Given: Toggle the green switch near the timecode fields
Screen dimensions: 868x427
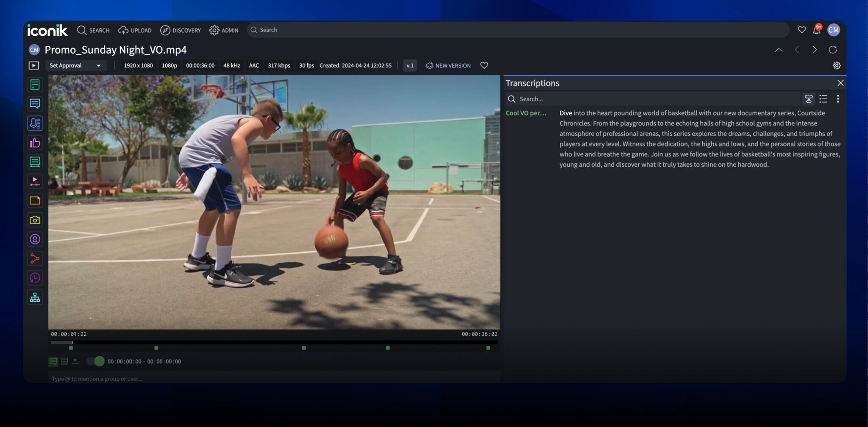Looking at the screenshot, I should (95, 361).
